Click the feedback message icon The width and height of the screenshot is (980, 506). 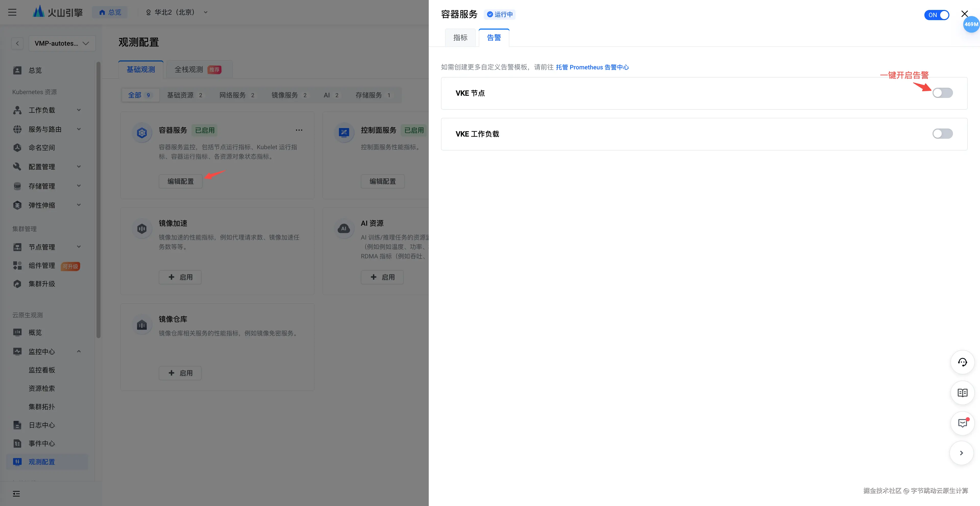tap(962, 423)
